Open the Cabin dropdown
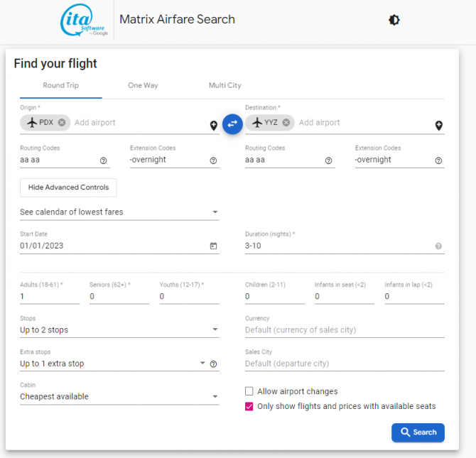 tap(119, 396)
